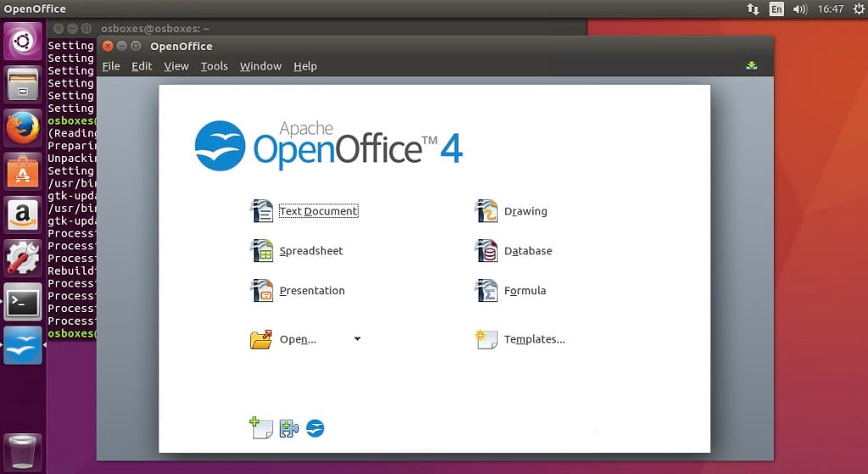Click the terminal title osboxes@osboxes: ~

(x=155, y=28)
